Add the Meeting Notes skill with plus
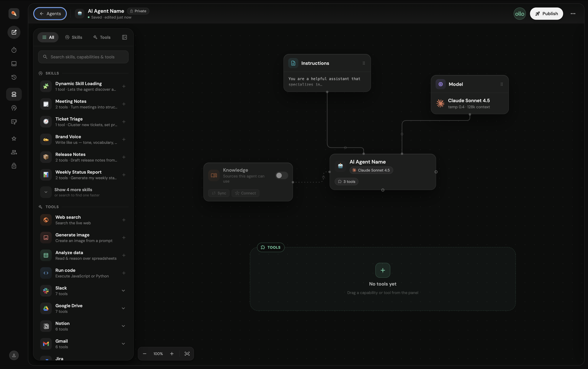 point(124,104)
